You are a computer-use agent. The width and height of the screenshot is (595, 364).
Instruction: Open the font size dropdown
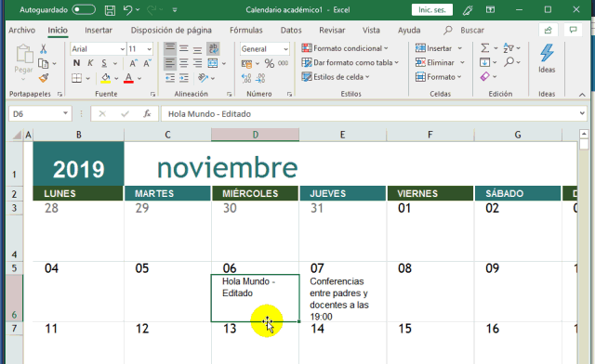point(149,49)
